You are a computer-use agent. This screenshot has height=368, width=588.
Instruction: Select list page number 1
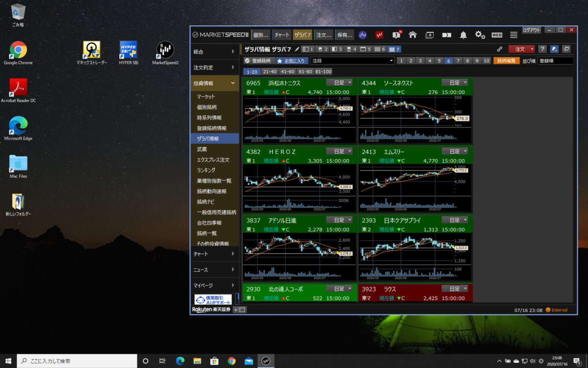[400, 61]
